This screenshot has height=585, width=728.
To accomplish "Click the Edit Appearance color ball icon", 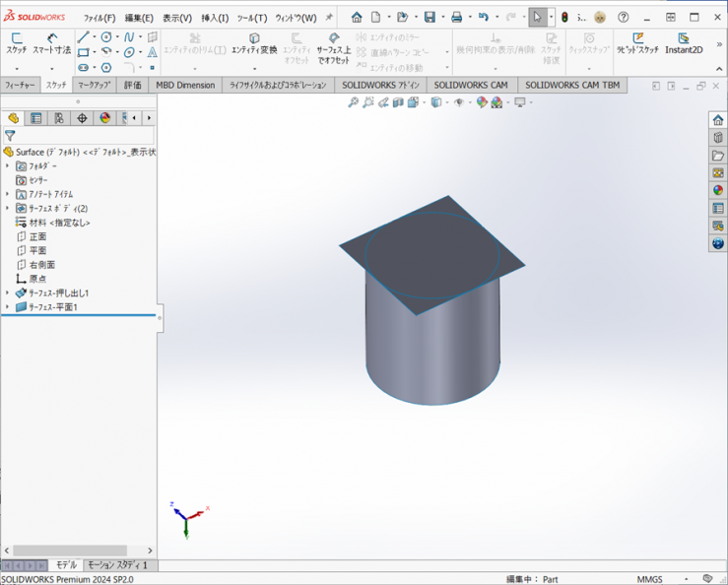I will point(482,102).
